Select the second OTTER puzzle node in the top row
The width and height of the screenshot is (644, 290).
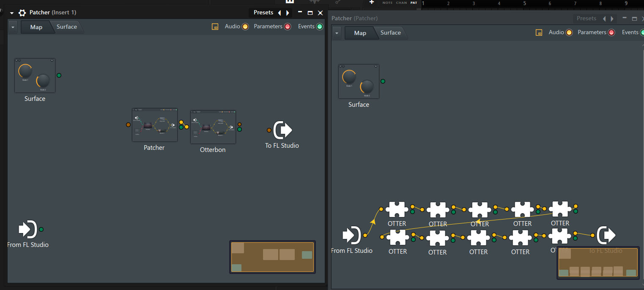click(438, 210)
